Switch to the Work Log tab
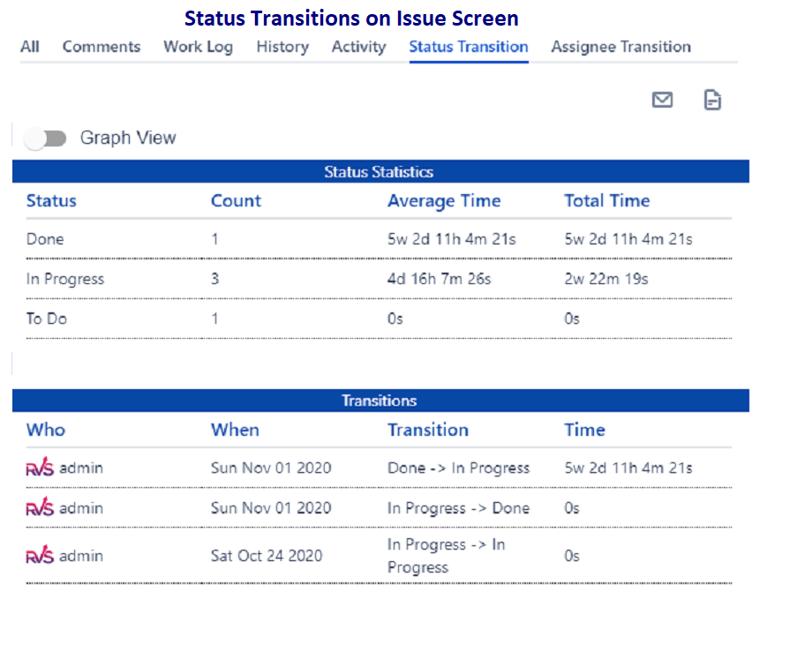Image resolution: width=812 pixels, height=645 pixels. [x=198, y=47]
